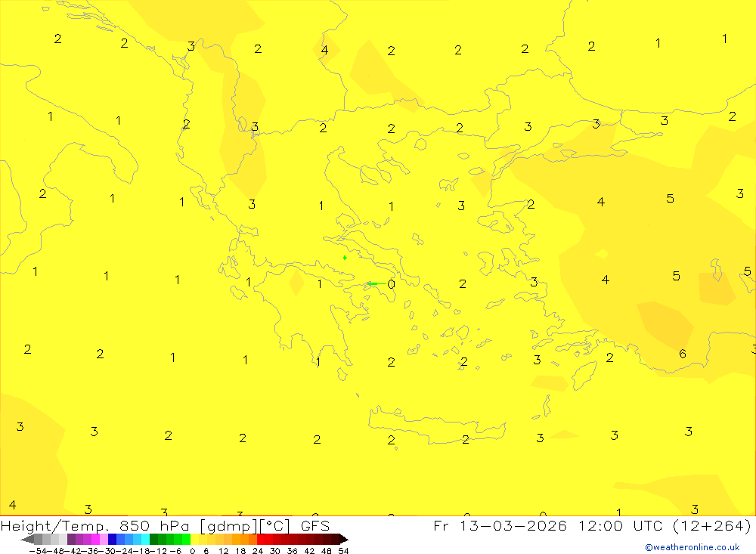Pick the dark blue legend swatch above -30
The height and width of the screenshot is (554, 756).
112,539
